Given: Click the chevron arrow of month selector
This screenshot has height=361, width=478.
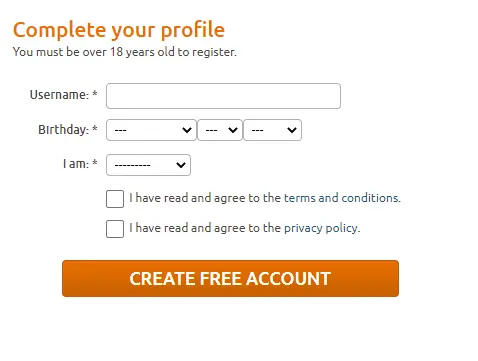Looking at the screenshot, I should 187,130.
